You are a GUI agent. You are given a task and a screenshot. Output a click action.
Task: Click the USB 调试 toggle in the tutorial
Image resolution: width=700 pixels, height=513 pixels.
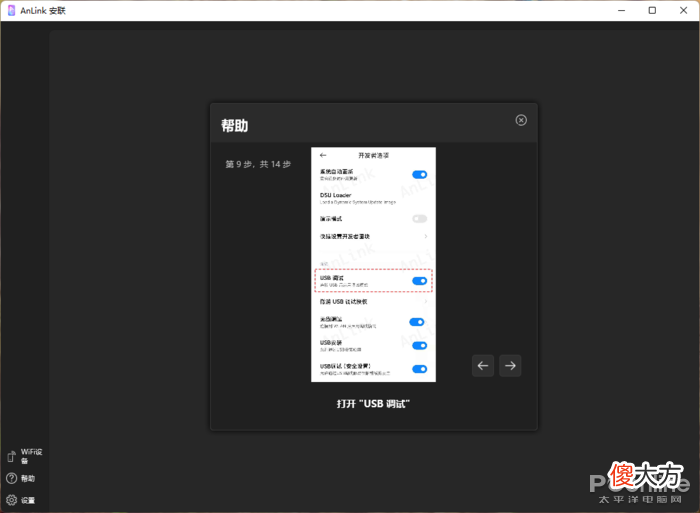[420, 281]
